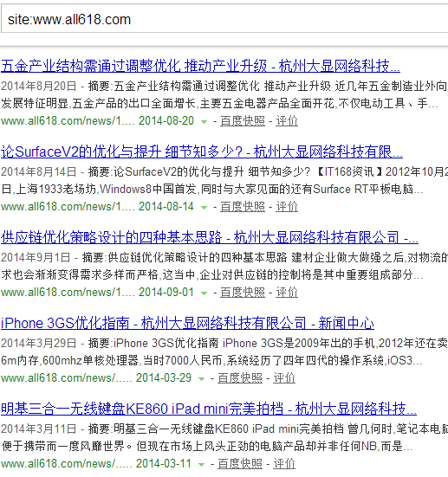Click the snippet date 2014年3月29日
This screenshot has height=477, width=448.
(x=38, y=344)
